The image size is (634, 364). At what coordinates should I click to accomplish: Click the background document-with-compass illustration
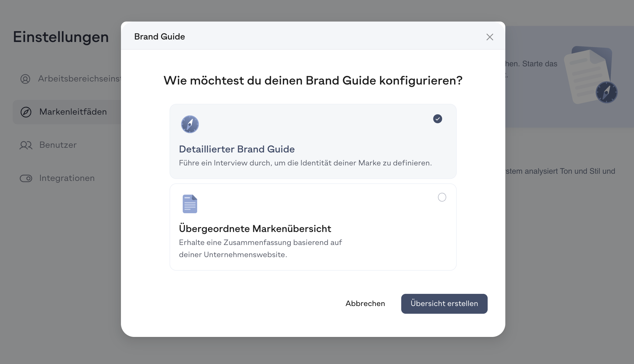pyautogui.click(x=591, y=75)
